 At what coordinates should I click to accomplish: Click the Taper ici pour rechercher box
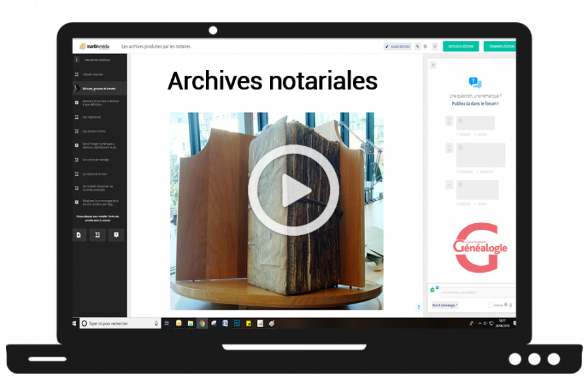click(x=120, y=323)
